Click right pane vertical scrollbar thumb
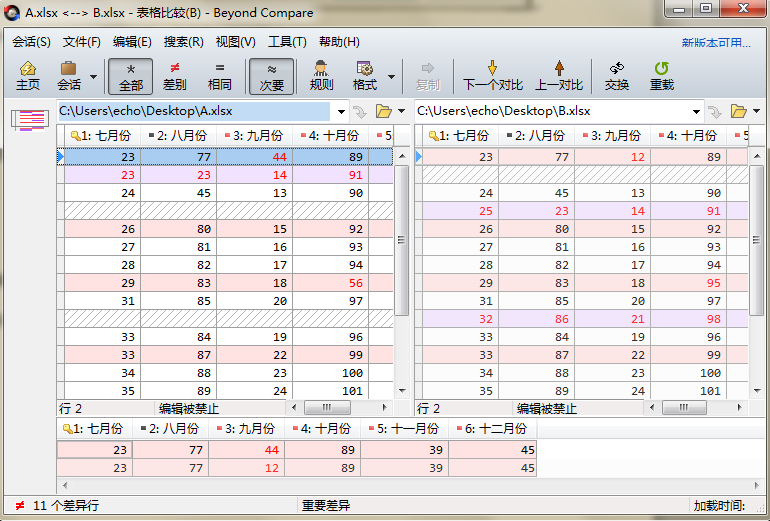This screenshot has width=770, height=521. [757, 240]
